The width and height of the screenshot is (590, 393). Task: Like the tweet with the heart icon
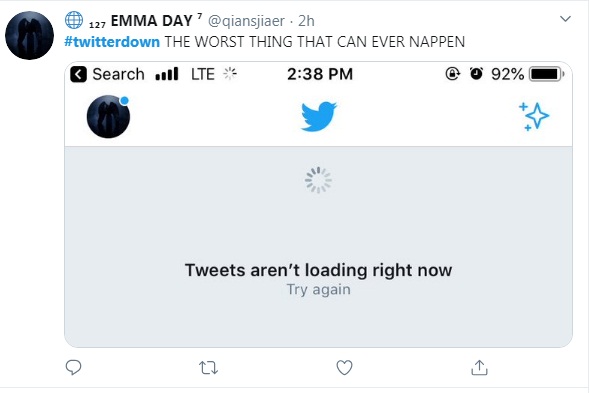344,368
